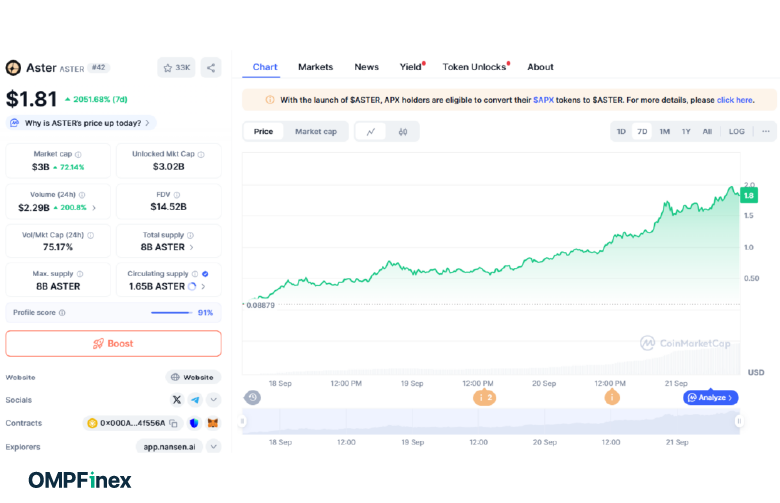The image size is (780, 503).
Task: Click the 1.8 current price tag on chart
Action: coord(749,196)
